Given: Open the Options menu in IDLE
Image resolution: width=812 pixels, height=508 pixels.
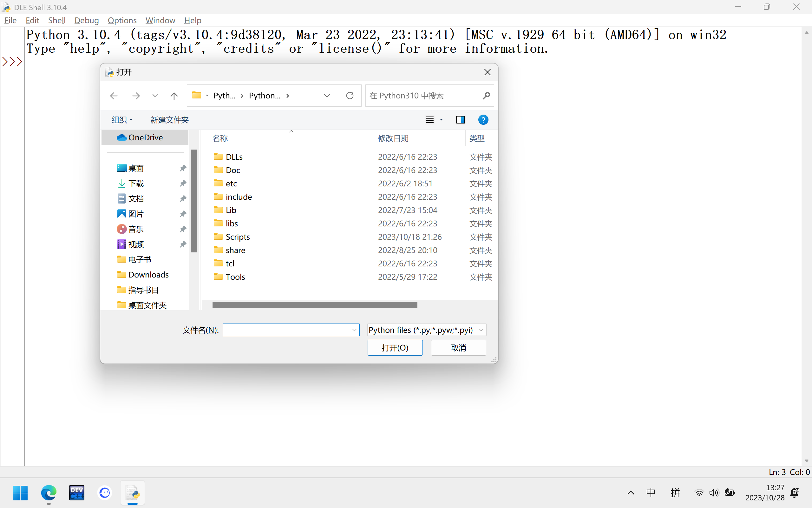Looking at the screenshot, I should [x=122, y=20].
